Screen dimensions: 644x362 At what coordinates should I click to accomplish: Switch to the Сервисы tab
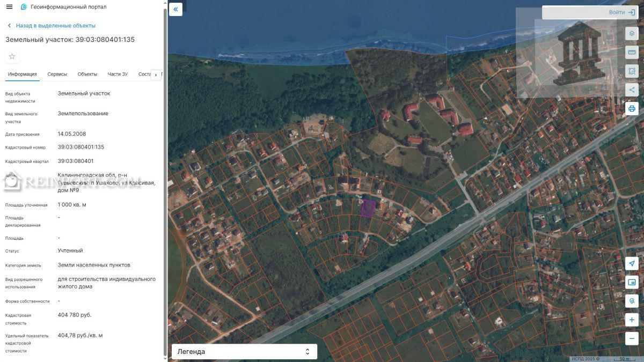tap(57, 75)
